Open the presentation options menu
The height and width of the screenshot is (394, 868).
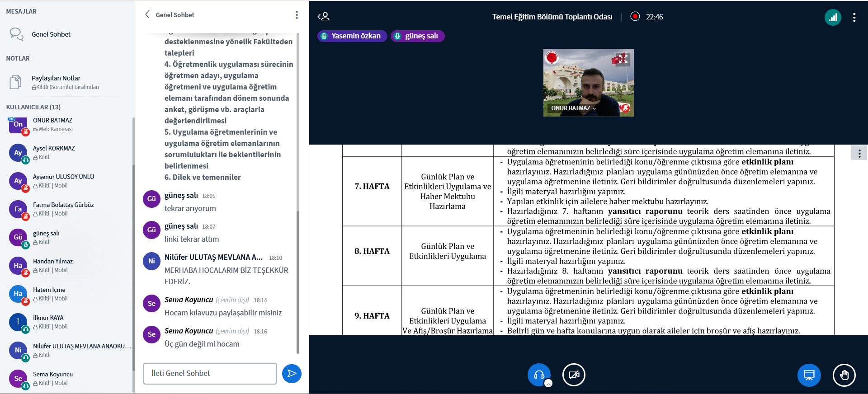pos(859,154)
